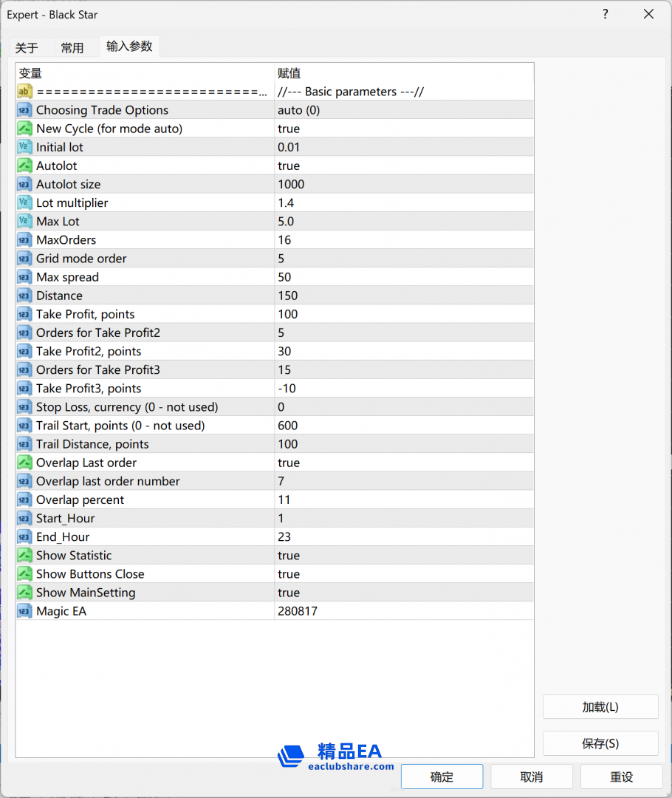Click the decimal icon next to Initial lot
The height and width of the screenshot is (798, 672).
pyautogui.click(x=24, y=147)
